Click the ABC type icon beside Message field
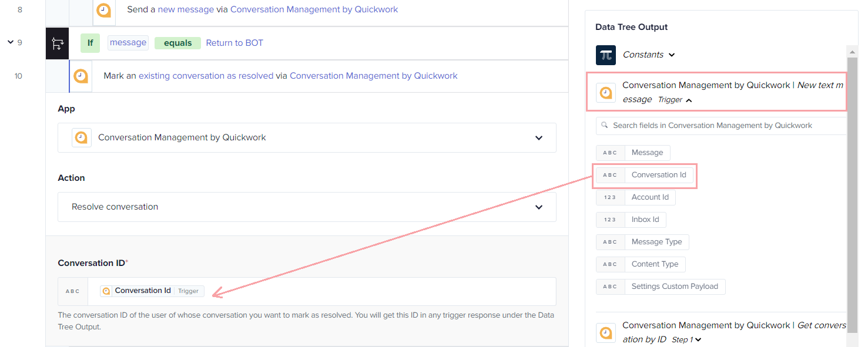This screenshot has height=347, width=868. pyautogui.click(x=610, y=153)
